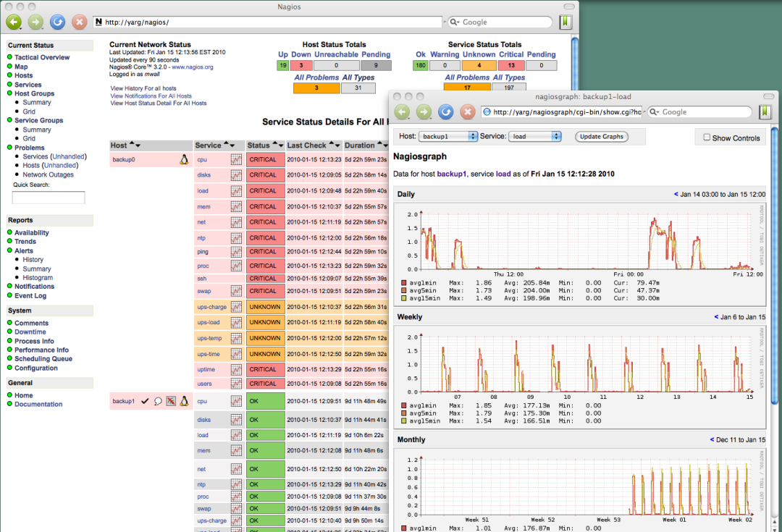
Task: Open Host Groups in sidebar
Action: [35, 93]
